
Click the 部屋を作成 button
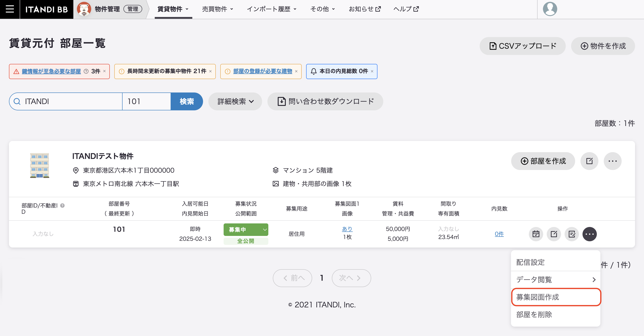[543, 161]
